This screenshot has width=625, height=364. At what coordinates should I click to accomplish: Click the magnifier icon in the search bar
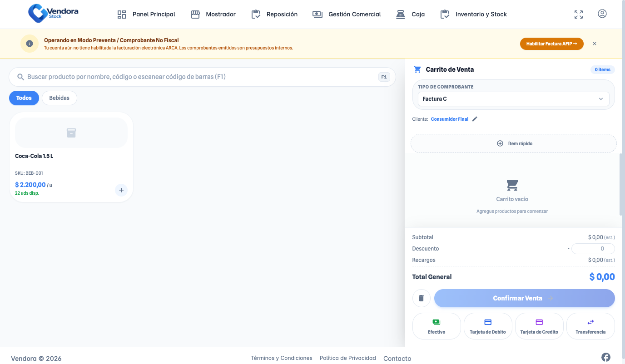[20, 77]
